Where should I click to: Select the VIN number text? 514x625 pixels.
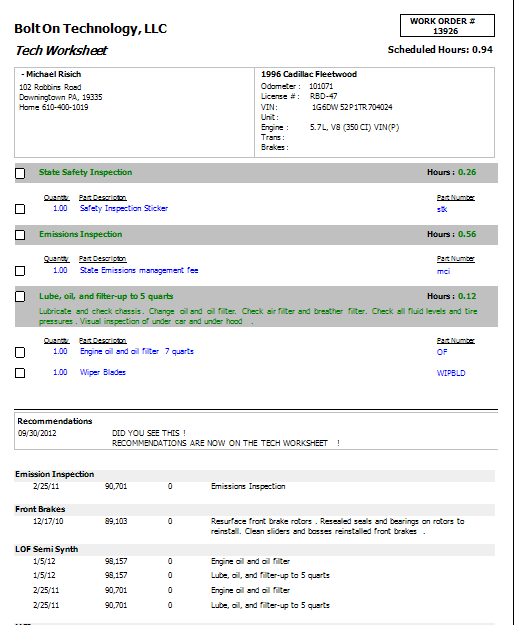tap(352, 107)
